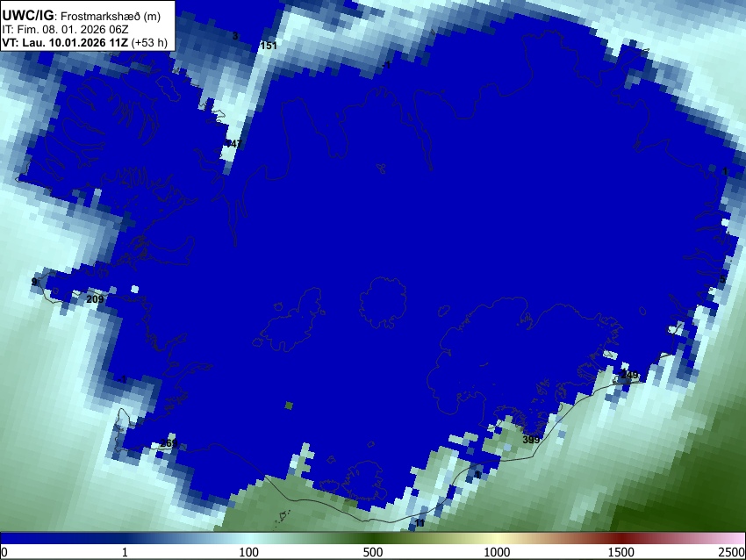
Task: Click the colorbar tick label '2500'
Action: [732, 552]
